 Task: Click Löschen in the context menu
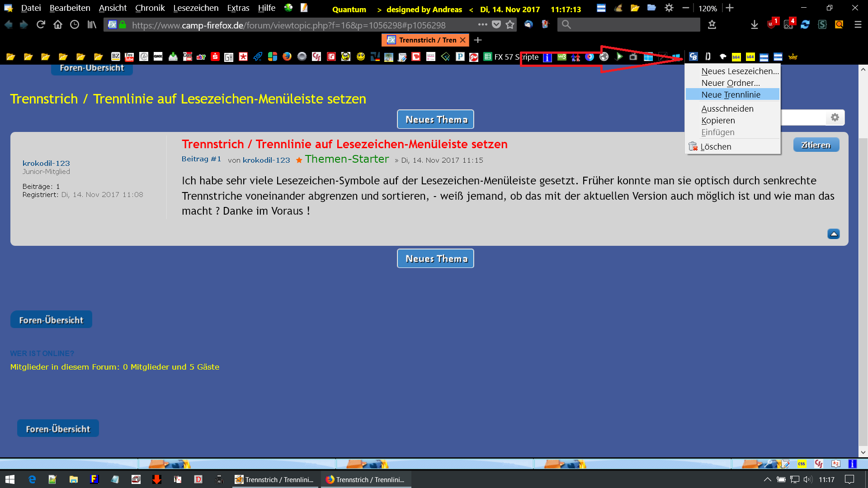pos(715,146)
